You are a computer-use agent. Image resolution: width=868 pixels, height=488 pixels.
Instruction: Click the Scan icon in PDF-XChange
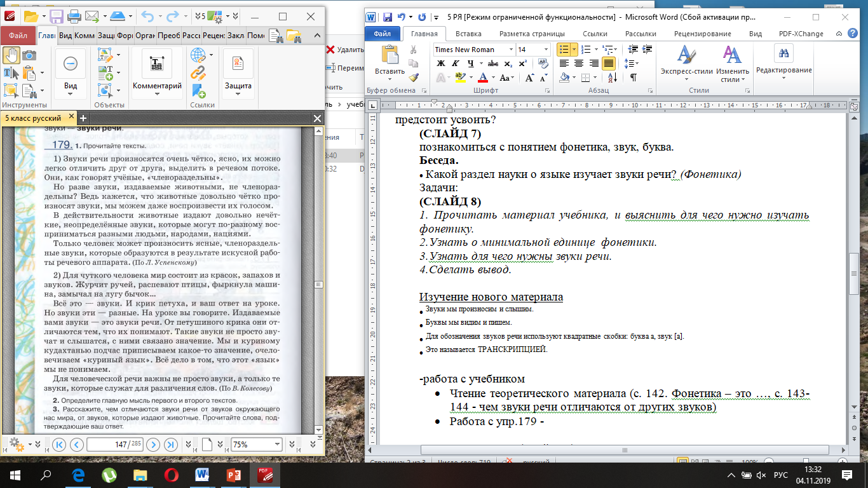pos(117,15)
